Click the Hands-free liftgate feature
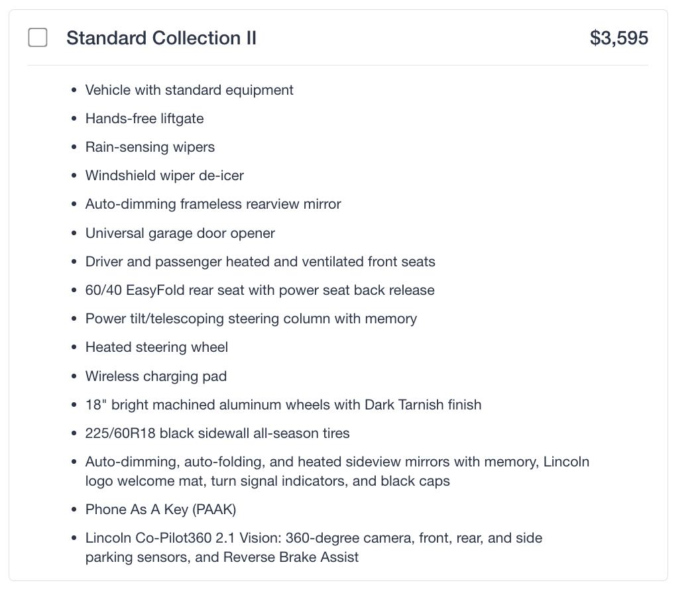Screen dimensions: 700x595 145,119
